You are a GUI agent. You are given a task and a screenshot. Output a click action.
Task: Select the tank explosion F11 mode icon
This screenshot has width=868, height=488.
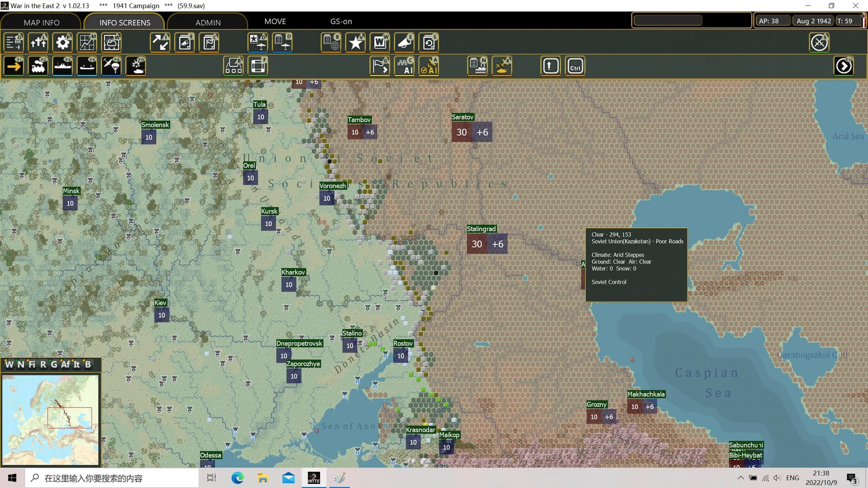click(x=136, y=66)
